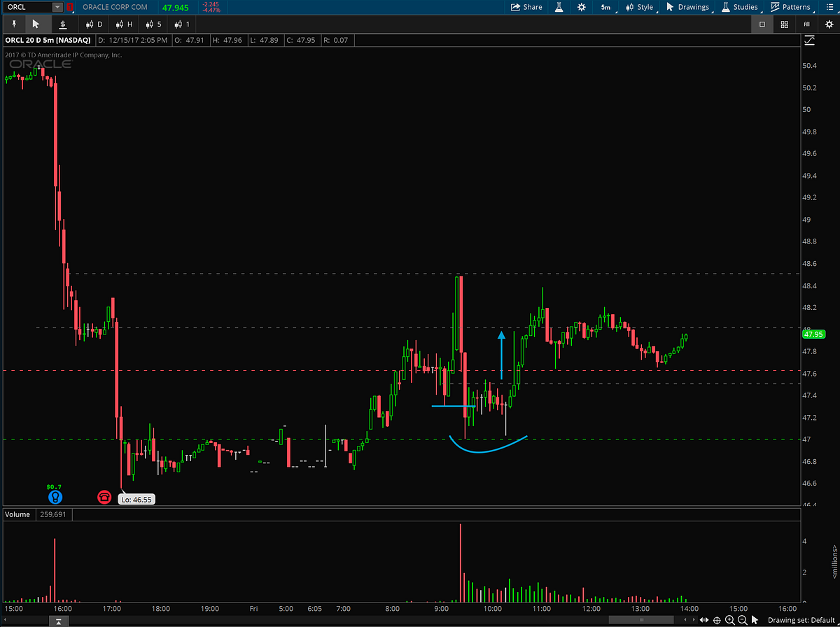Open the Patterns menu
The image size is (840, 627).
pos(792,7)
